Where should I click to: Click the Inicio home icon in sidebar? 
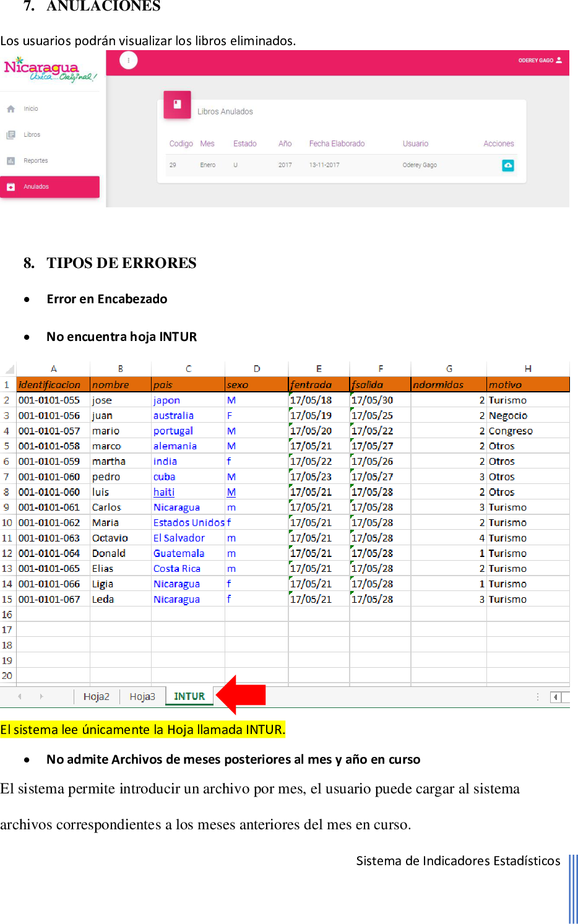tap(11, 109)
